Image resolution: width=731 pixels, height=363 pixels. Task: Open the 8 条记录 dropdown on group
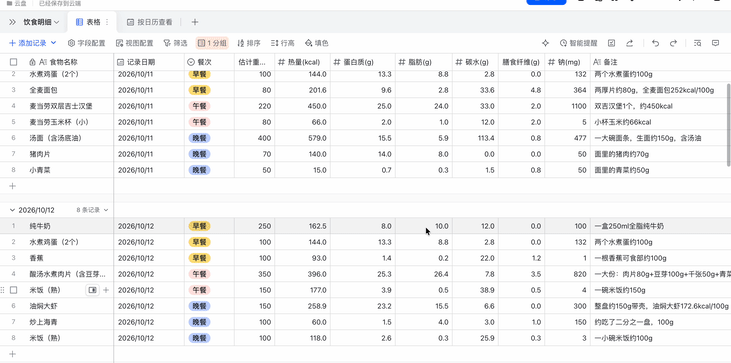click(x=92, y=210)
